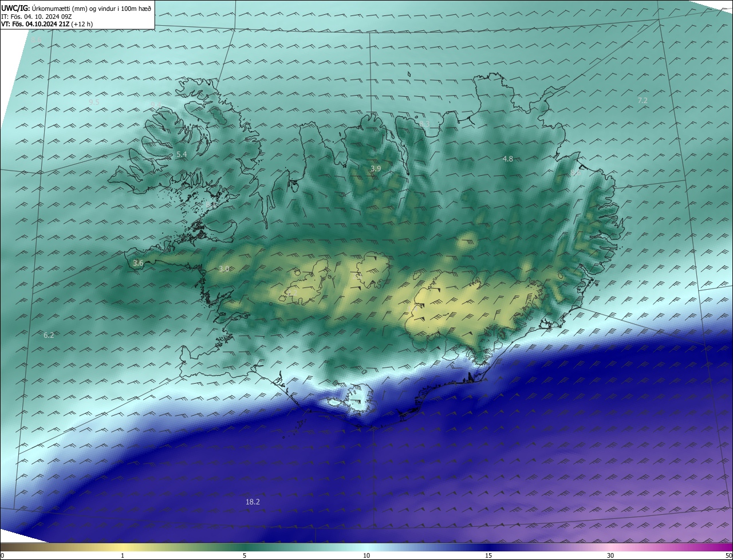This screenshot has width=733, height=560.
Task: Click the initial time line 'IT: Fös. 04. 10. 2024 09Z'
Action: tap(36, 16)
